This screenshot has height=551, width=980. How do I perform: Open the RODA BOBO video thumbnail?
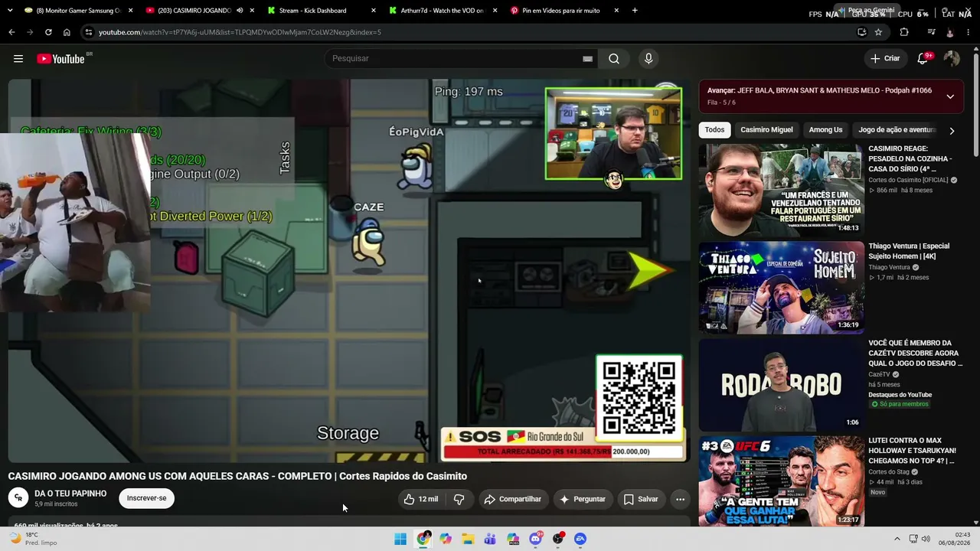(x=781, y=385)
